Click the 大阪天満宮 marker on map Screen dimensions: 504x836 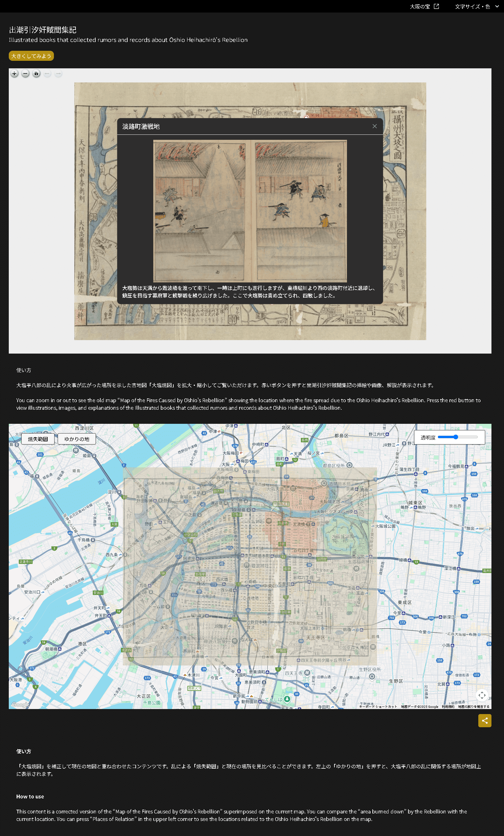[293, 488]
